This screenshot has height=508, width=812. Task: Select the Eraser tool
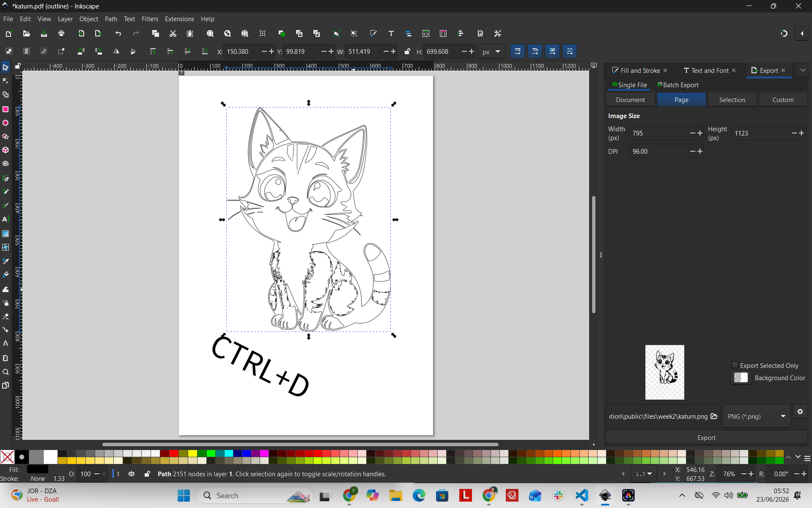click(x=5, y=316)
